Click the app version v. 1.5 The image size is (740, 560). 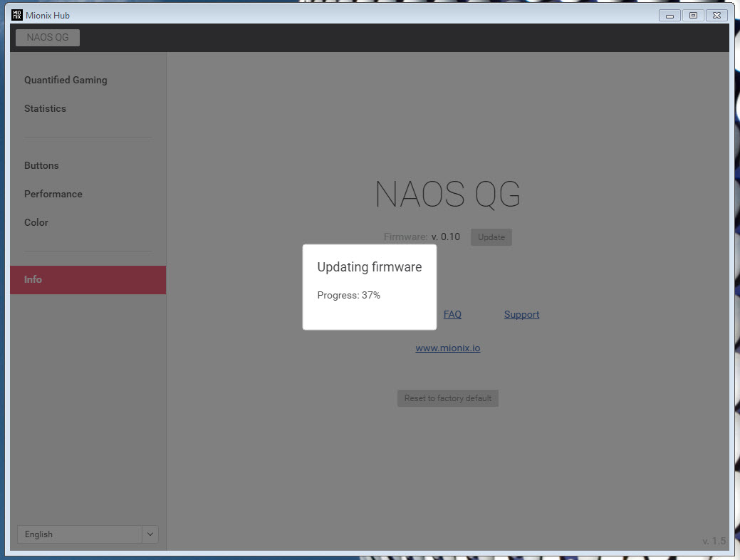714,541
